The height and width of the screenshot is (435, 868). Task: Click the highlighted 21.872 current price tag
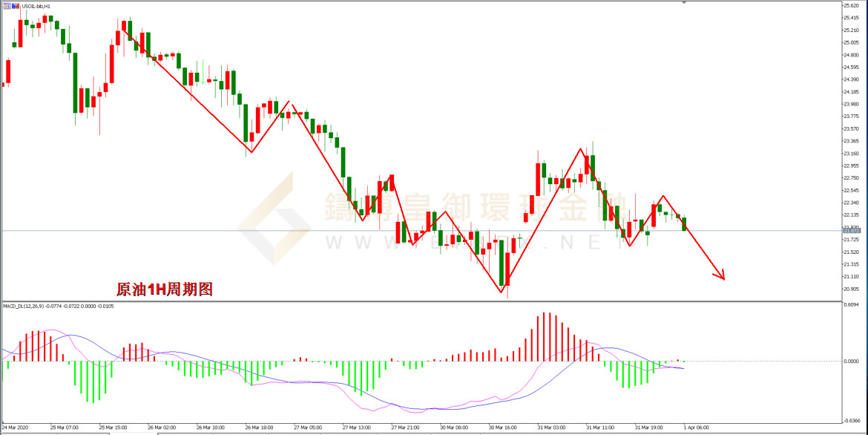(x=852, y=231)
